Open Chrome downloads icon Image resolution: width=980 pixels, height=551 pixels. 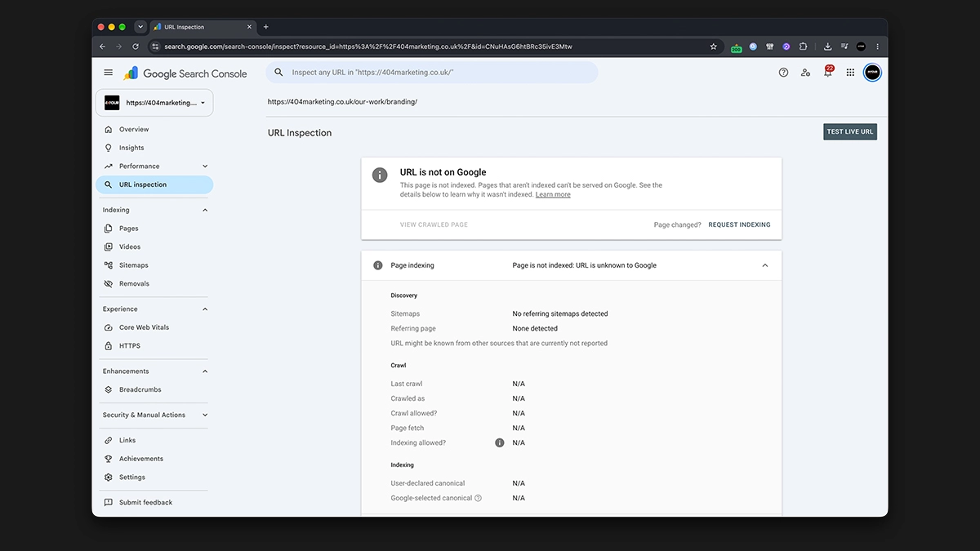828,47
